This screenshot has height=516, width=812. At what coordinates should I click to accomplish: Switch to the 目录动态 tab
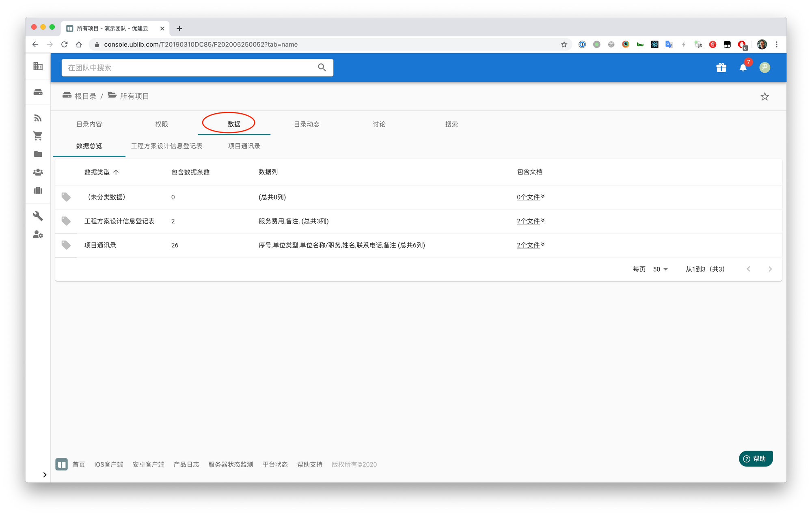(307, 124)
